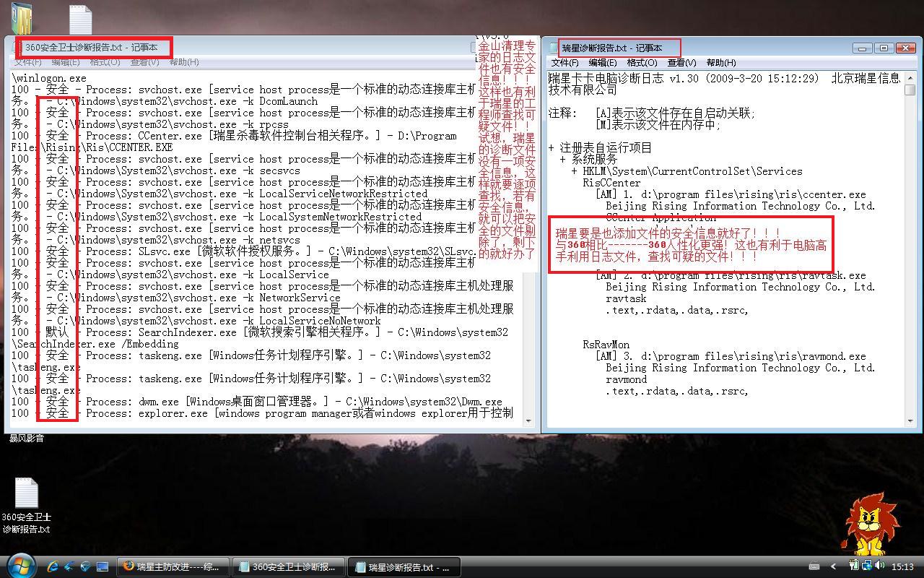Click the Show Desktop quick launch icon

coord(102,567)
